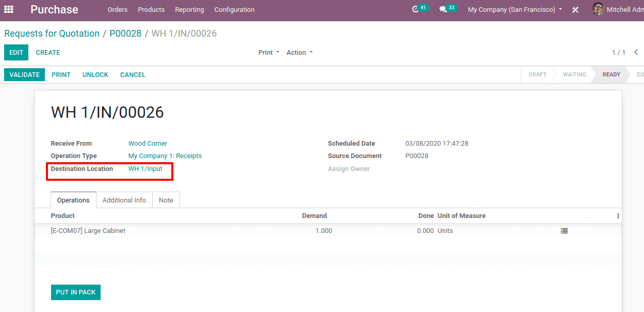644x312 pixels.
Task: Click the CREATE button
Action: (48, 53)
